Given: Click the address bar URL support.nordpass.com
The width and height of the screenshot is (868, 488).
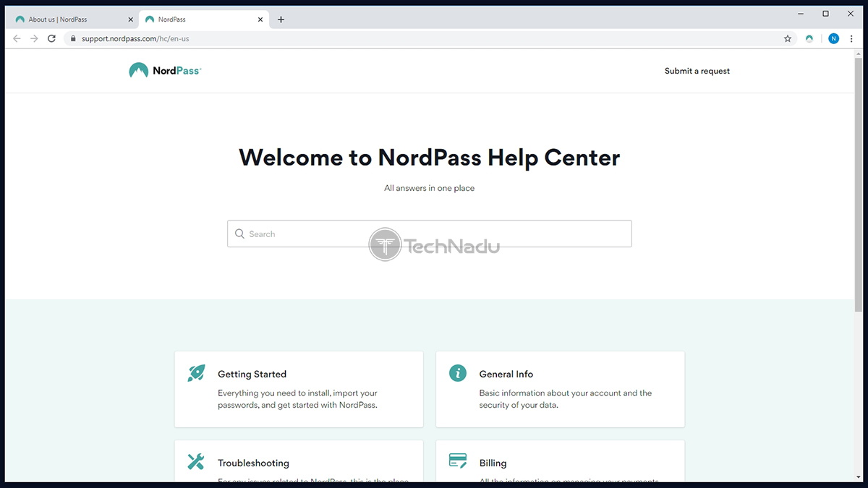Looking at the screenshot, I should 135,38.
